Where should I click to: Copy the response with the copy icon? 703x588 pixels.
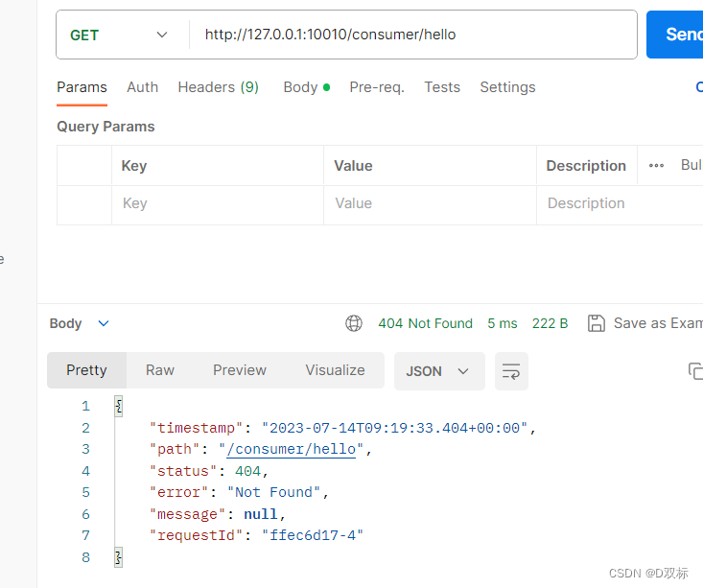pos(695,371)
